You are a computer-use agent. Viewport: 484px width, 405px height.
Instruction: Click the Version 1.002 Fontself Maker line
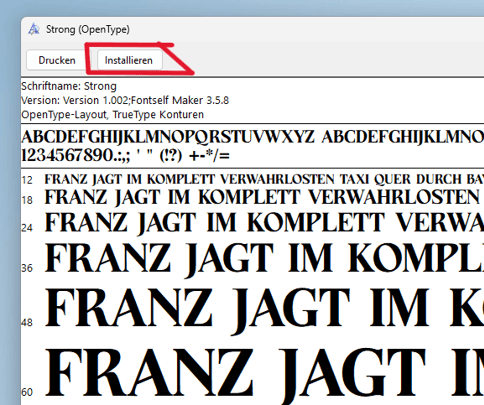coord(125,100)
